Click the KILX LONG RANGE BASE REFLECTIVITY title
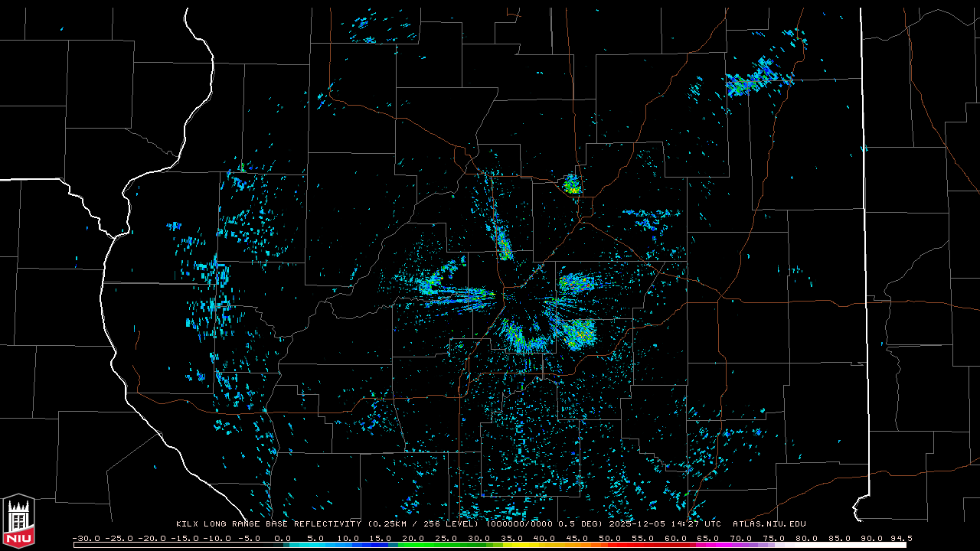The image size is (980, 551). tap(268, 524)
